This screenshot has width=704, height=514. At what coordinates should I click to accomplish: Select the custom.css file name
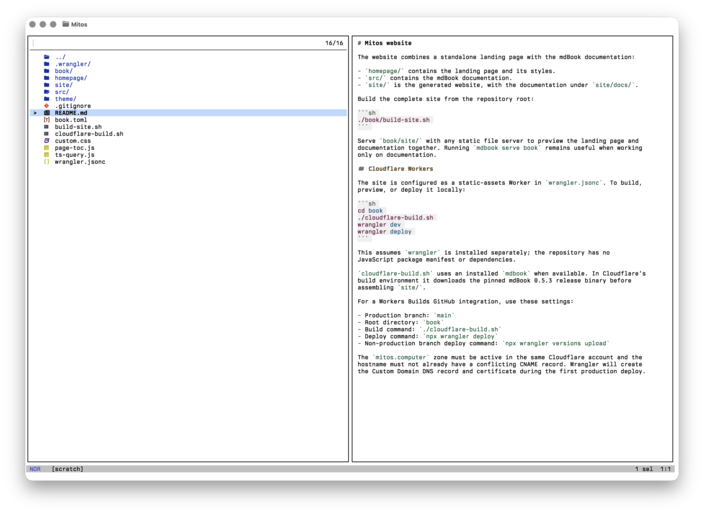(x=73, y=141)
